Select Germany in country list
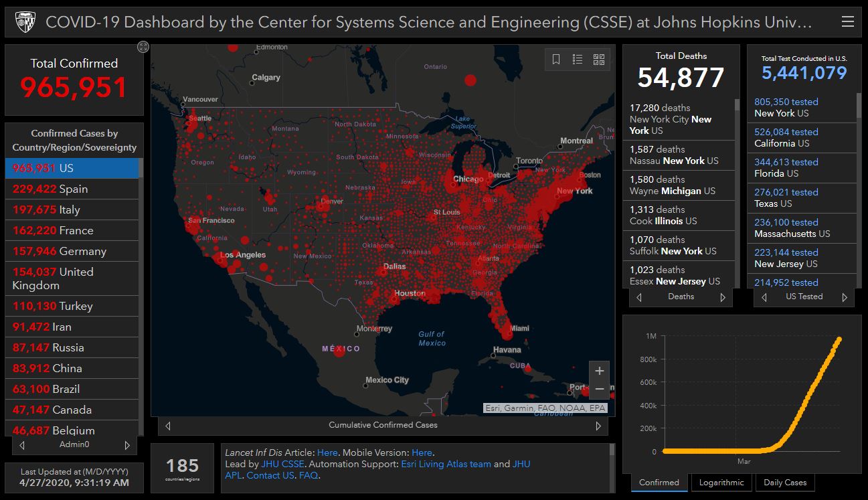868x500 pixels. [72, 251]
